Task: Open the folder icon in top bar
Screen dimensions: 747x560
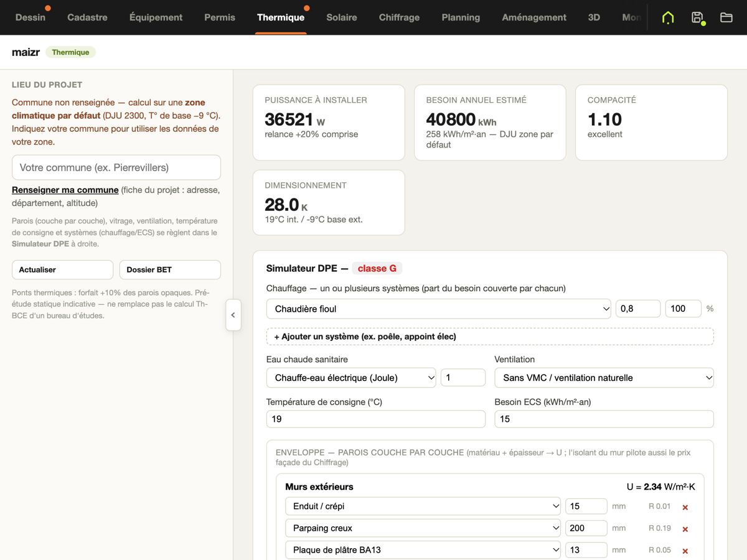Action: click(x=726, y=17)
